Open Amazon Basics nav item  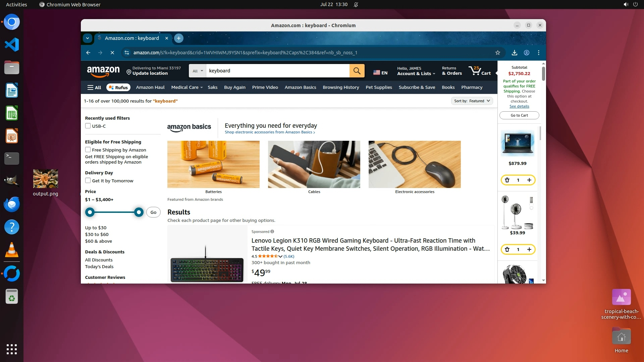[300, 87]
